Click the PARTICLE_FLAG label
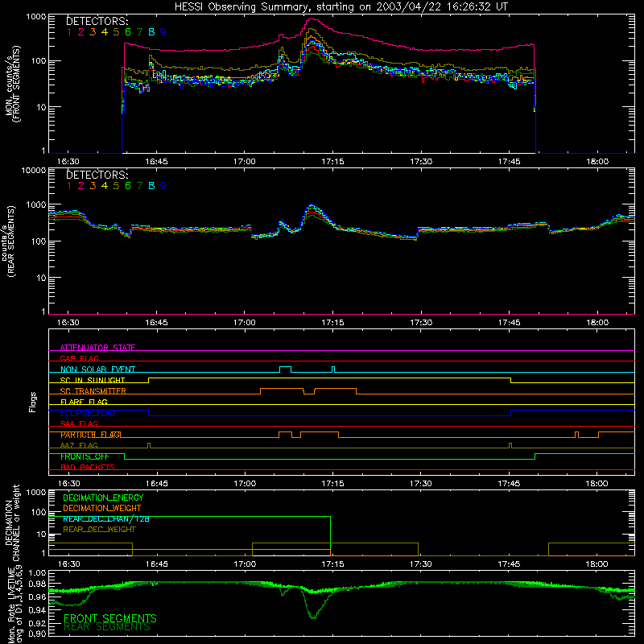The height and width of the screenshot is (644, 644). pyautogui.click(x=91, y=435)
